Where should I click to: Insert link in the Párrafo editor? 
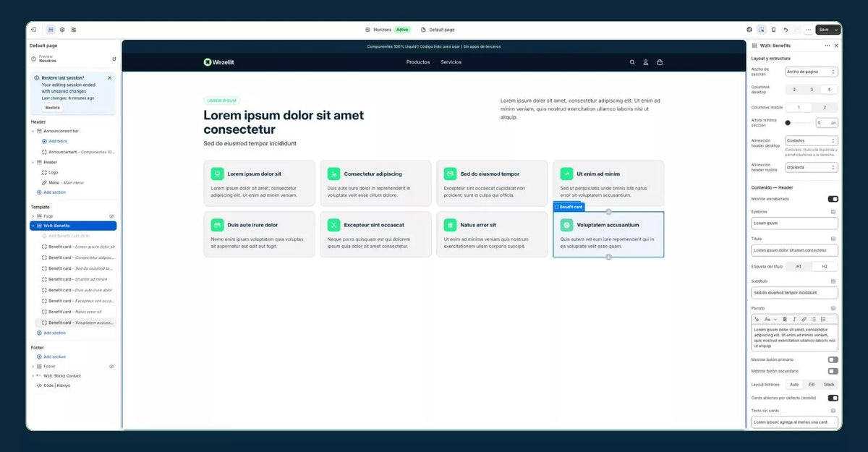(x=804, y=319)
